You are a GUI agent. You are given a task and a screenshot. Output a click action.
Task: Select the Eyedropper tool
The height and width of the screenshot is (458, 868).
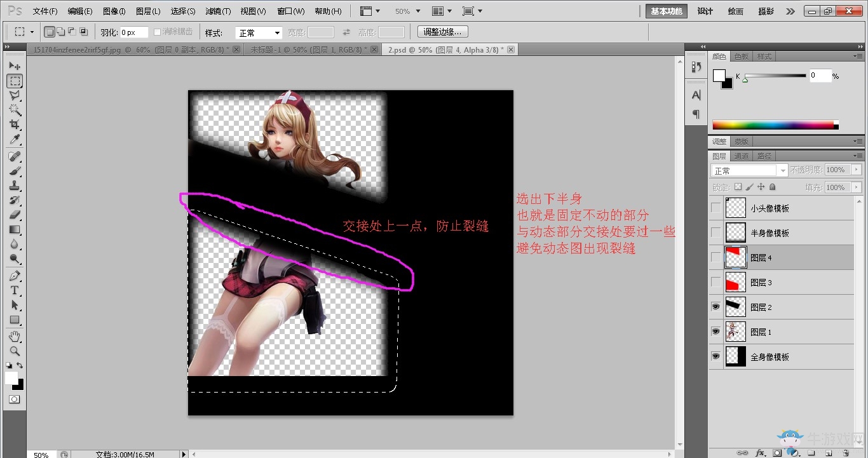[x=15, y=140]
